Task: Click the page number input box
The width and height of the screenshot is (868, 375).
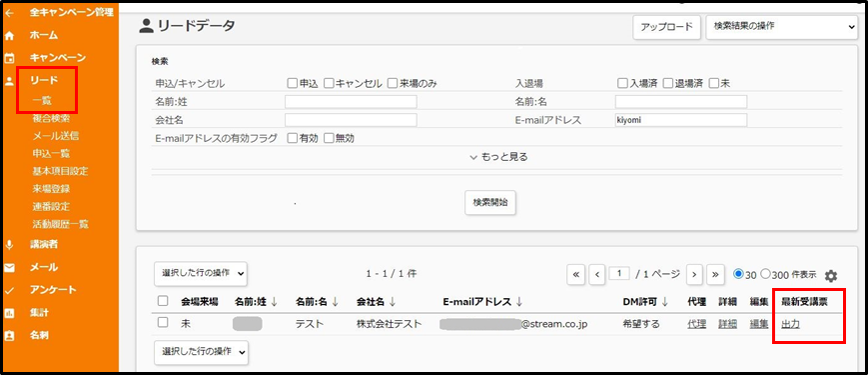Action: [x=619, y=273]
